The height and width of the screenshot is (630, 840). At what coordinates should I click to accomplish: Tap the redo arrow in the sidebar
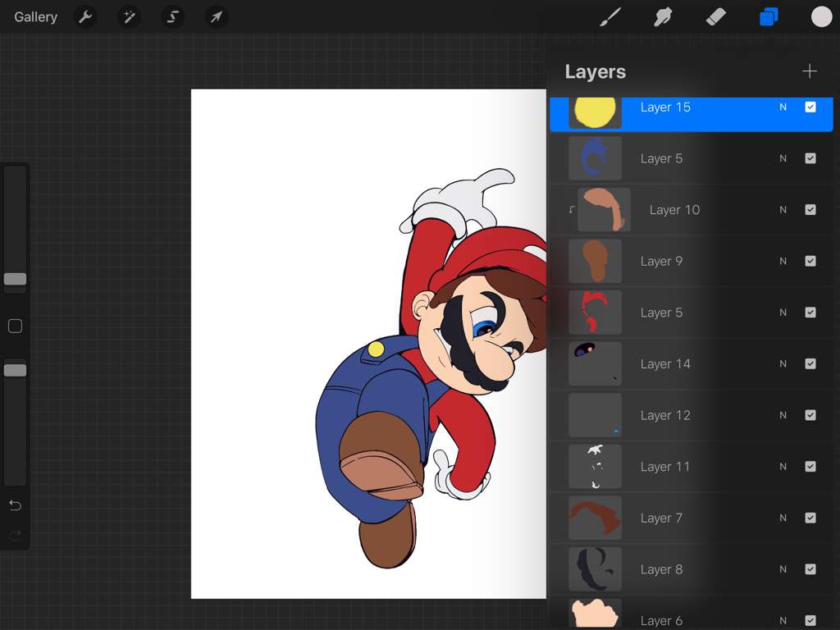[15, 535]
